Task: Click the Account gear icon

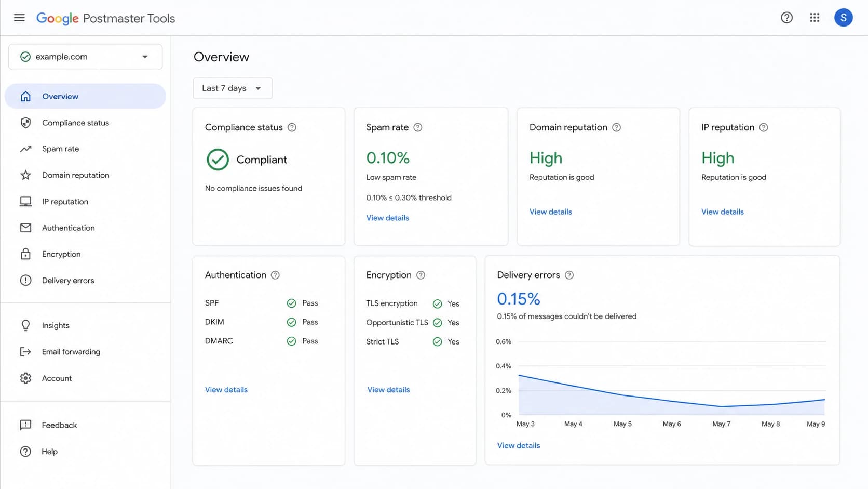Action: click(x=25, y=378)
